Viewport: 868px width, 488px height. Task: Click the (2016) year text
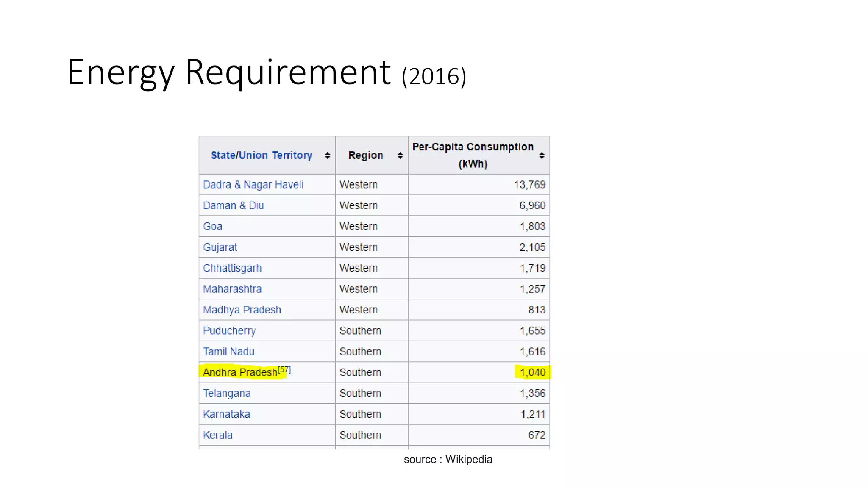coord(434,76)
